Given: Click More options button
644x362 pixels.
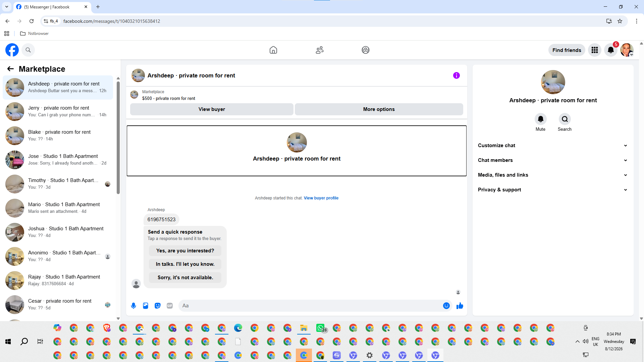Looking at the screenshot, I should pyautogui.click(x=379, y=109).
